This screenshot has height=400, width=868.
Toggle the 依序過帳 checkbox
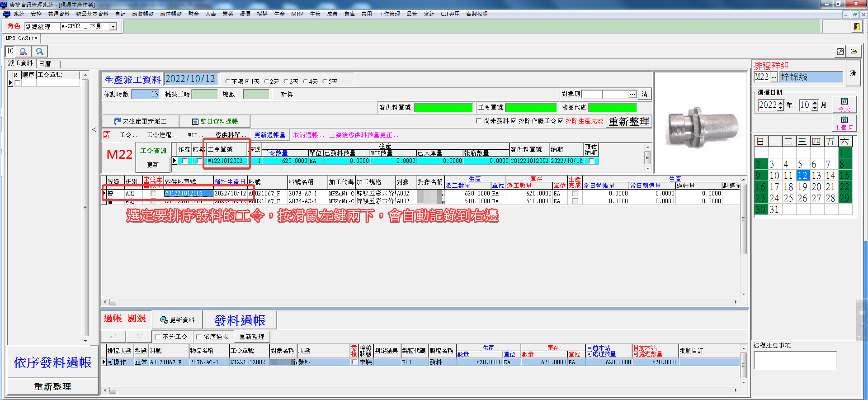click(198, 337)
